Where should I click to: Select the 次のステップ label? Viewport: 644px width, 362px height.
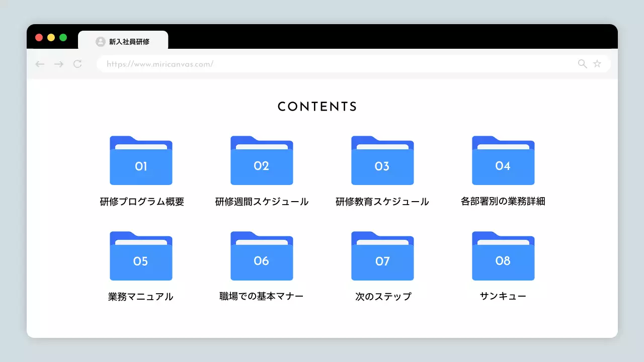[x=382, y=296]
